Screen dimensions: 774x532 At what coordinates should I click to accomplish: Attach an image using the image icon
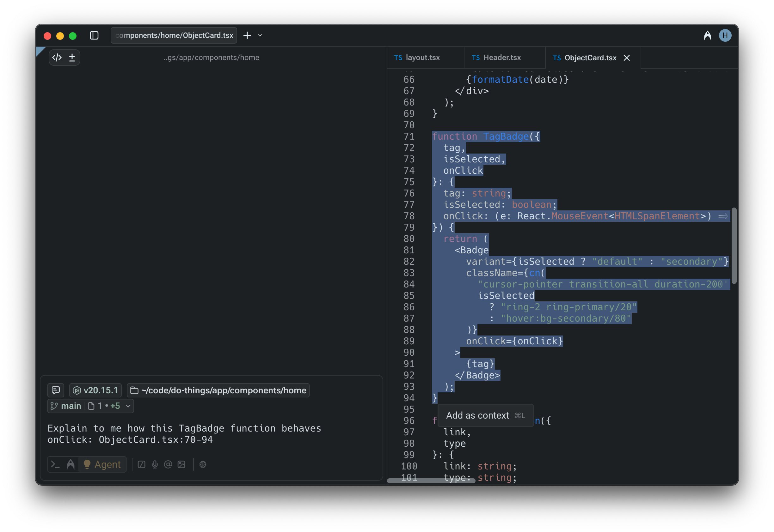coord(181,464)
